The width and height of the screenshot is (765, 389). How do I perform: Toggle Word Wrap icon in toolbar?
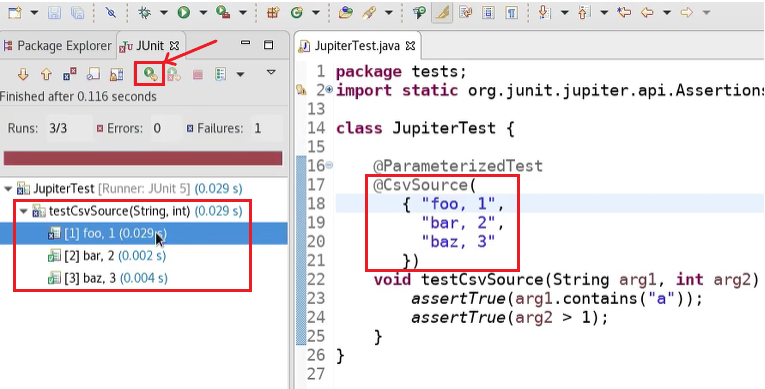(466, 13)
